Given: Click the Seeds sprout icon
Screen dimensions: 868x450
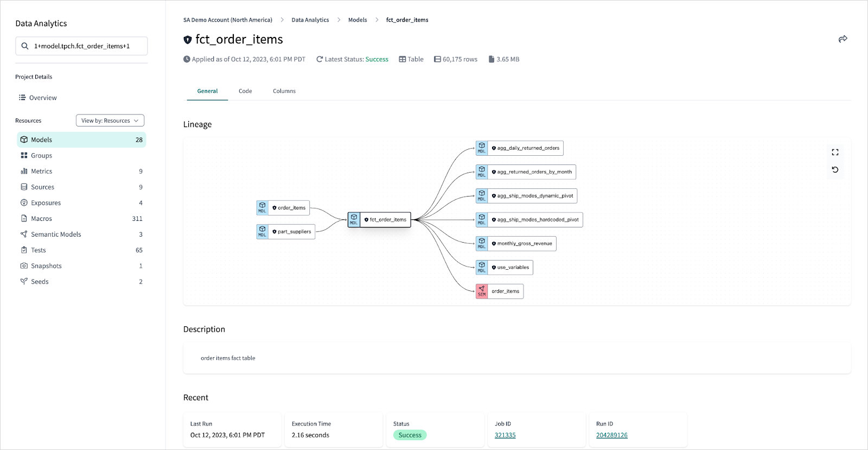Looking at the screenshot, I should [x=24, y=281].
